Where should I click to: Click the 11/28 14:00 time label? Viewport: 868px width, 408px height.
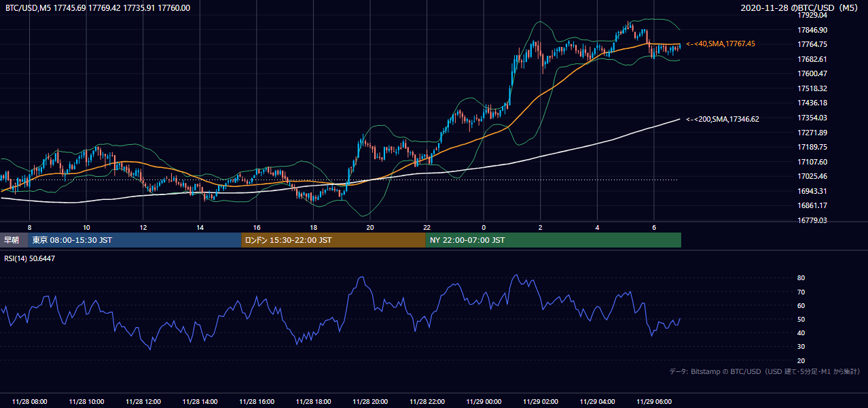pos(200,402)
